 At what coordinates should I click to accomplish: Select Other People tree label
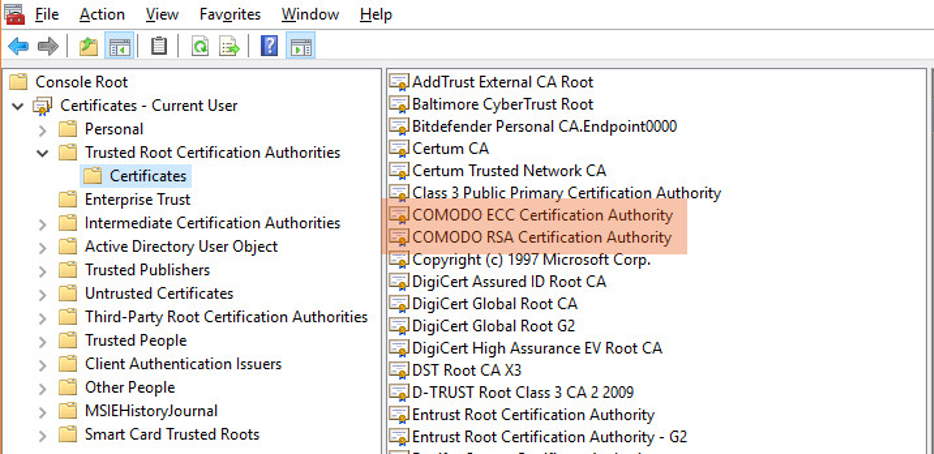click(x=130, y=387)
